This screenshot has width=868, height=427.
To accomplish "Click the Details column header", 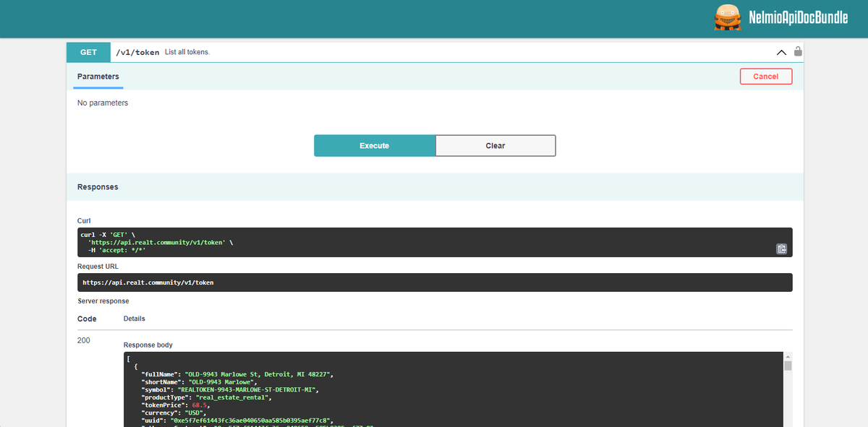I will coord(135,319).
